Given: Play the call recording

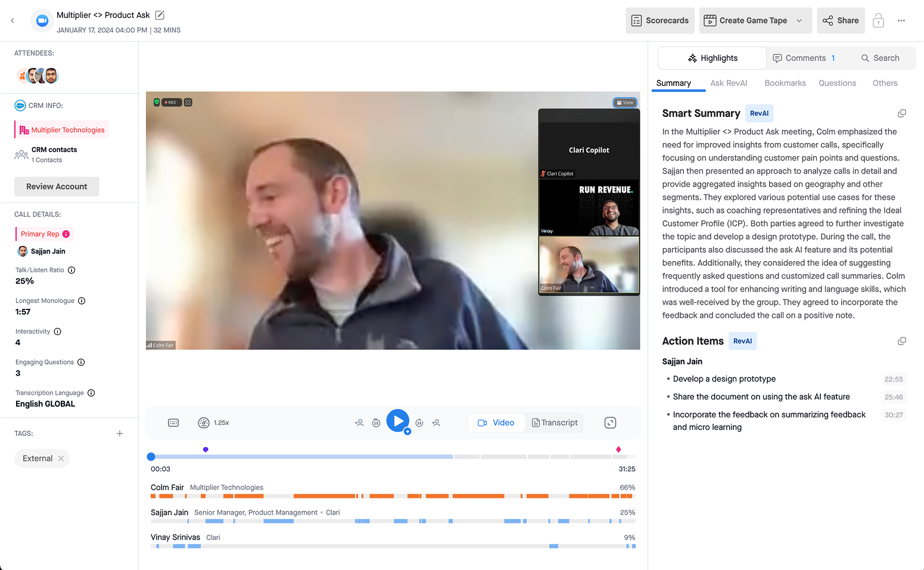Looking at the screenshot, I should point(397,421).
